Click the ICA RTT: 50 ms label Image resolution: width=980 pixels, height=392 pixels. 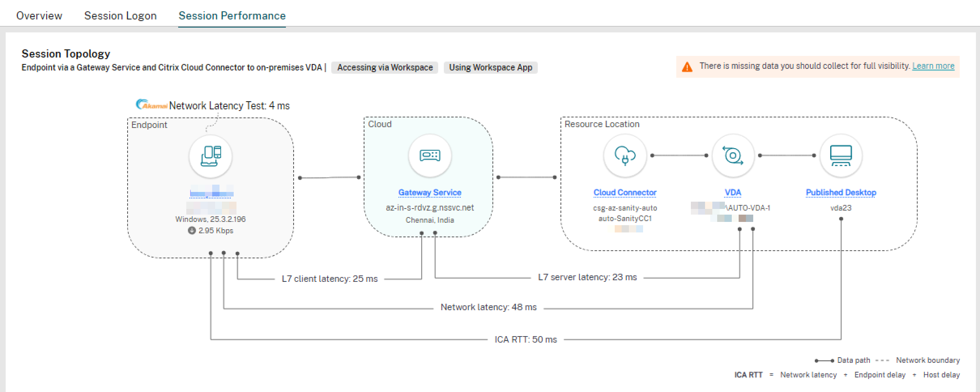point(525,339)
